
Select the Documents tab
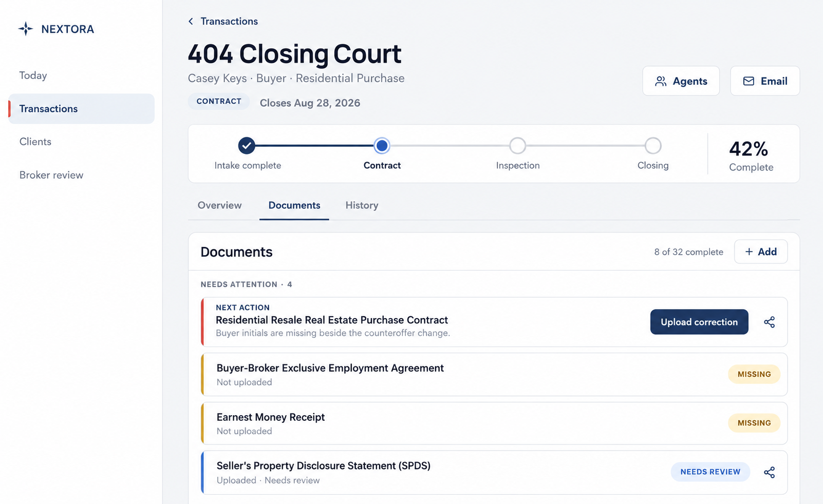(x=294, y=205)
